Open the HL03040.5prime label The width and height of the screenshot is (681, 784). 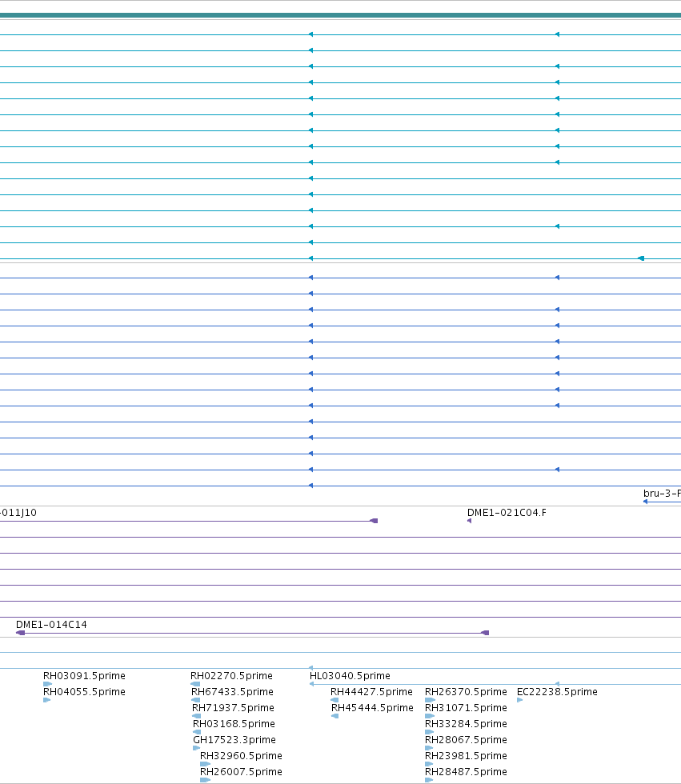[350, 675]
